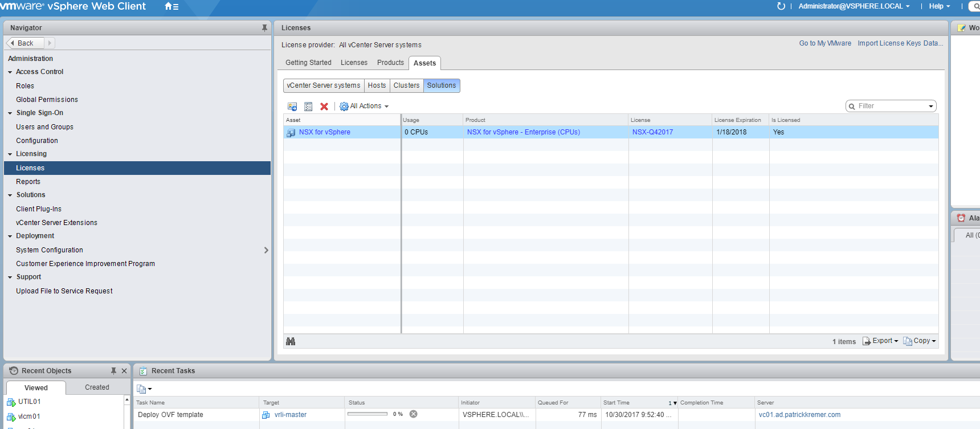Click the Back button in Navigator
Screen dimensions: 980x429
pyautogui.click(x=25, y=43)
